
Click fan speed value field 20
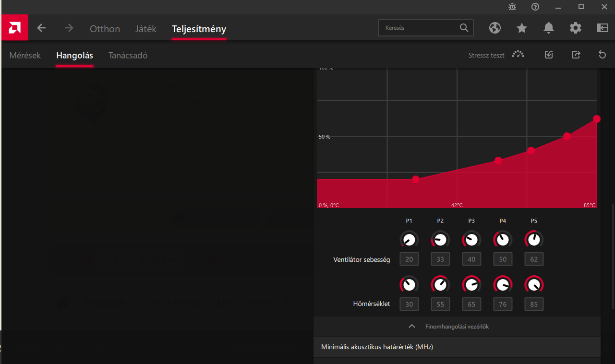409,259
